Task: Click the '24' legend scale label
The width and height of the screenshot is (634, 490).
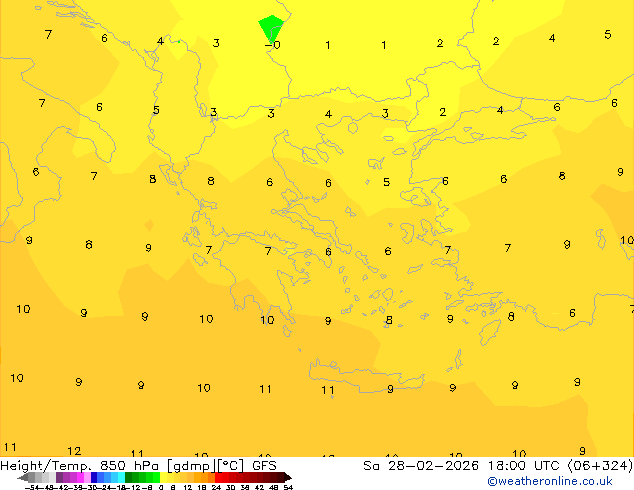Action: [x=216, y=487]
